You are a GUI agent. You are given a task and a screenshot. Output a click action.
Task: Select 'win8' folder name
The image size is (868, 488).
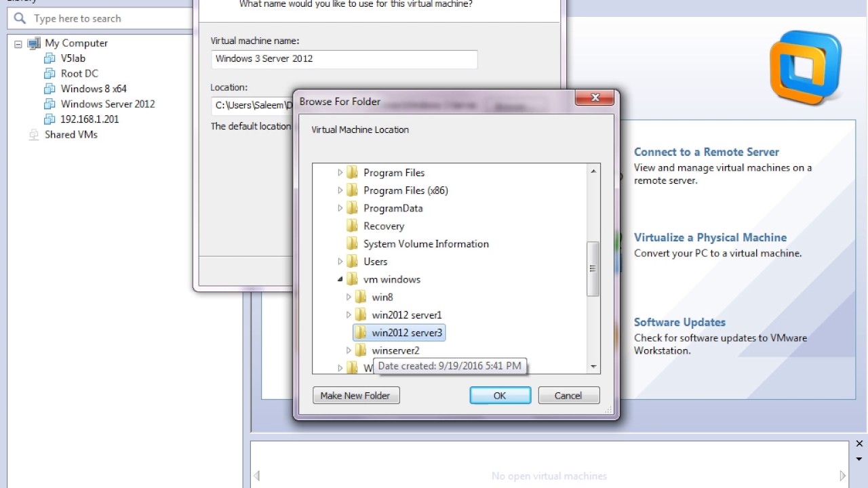(382, 297)
